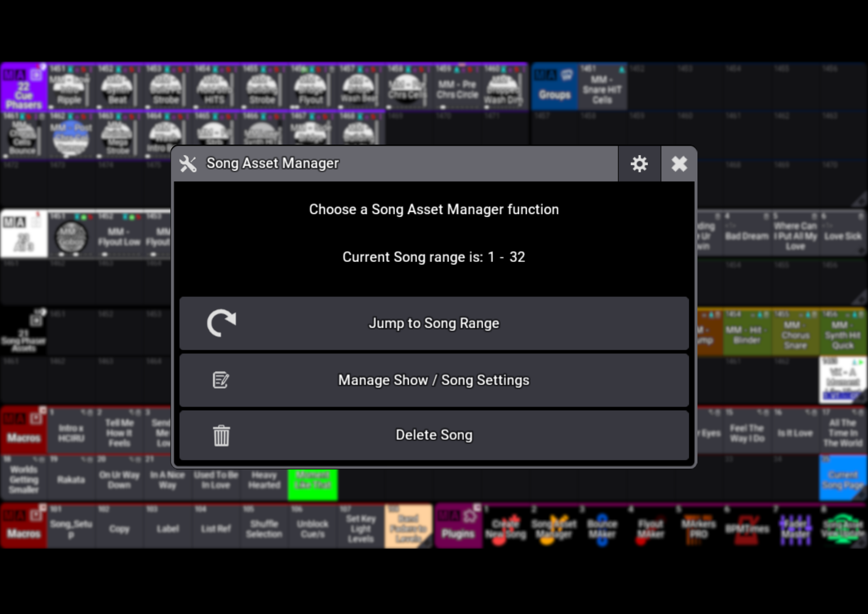Choose Delete Song option
868x614 pixels.
tap(434, 435)
